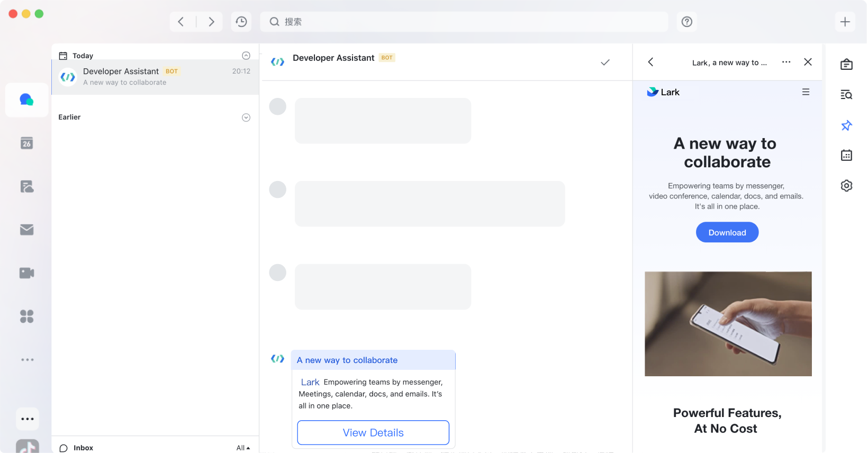Click the blue Download button
The height and width of the screenshot is (453, 868).
727,232
